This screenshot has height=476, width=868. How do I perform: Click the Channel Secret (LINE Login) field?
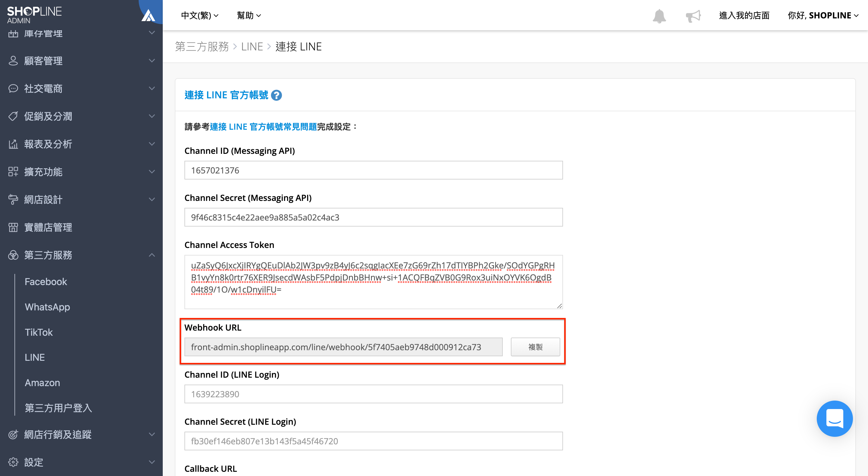point(373,441)
